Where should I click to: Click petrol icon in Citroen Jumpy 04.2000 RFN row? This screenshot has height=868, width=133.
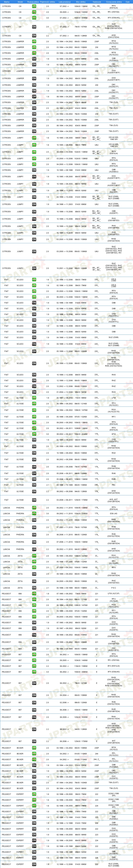pyautogui.click(x=34, y=164)
